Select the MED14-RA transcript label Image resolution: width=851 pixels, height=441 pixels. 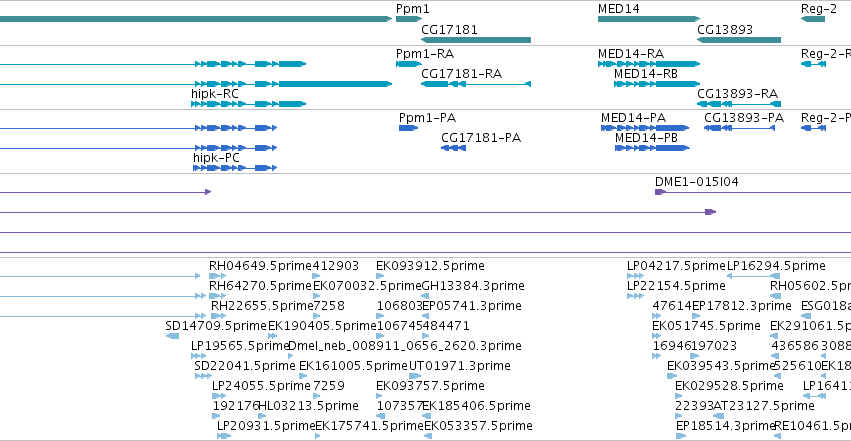click(631, 54)
